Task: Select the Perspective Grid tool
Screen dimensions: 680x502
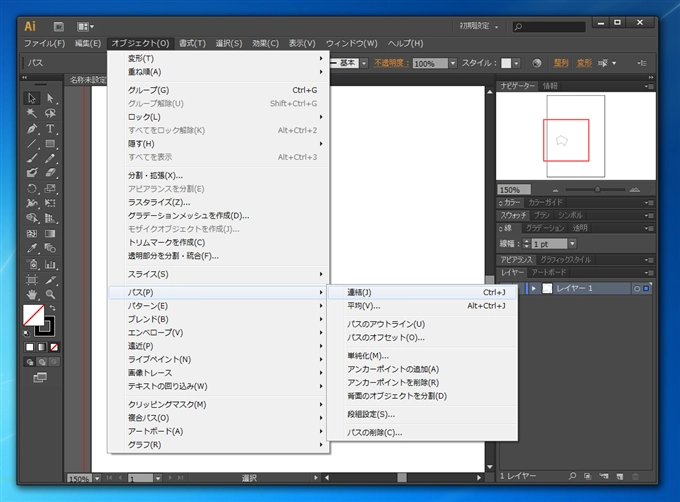Action: point(50,218)
